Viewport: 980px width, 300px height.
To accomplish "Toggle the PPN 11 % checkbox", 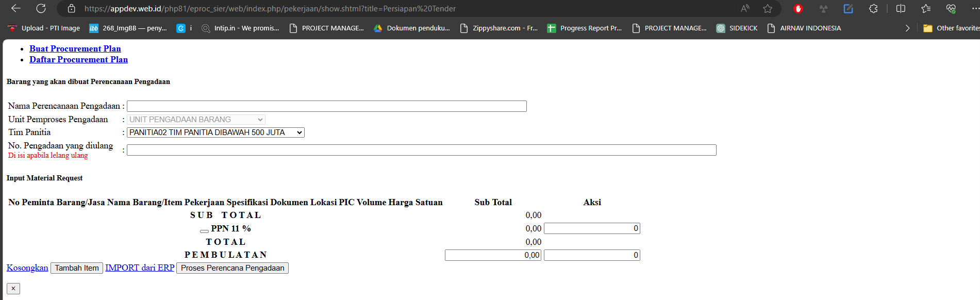I will pos(204,230).
